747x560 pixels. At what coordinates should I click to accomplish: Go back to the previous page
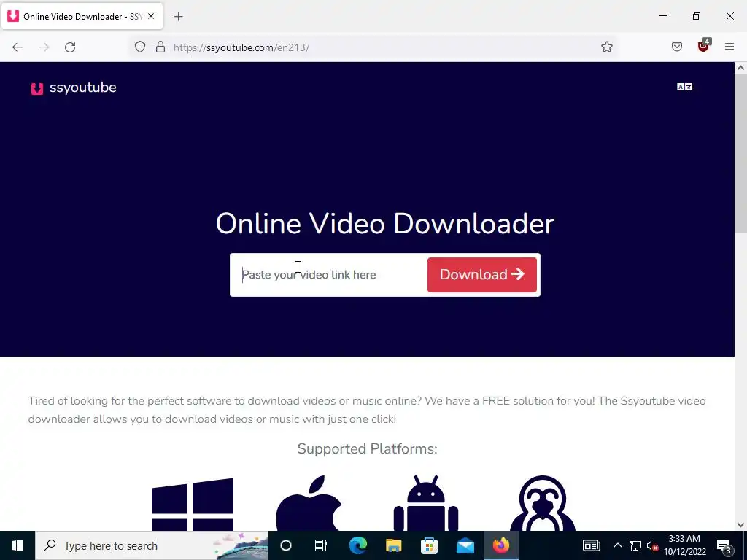tap(18, 47)
